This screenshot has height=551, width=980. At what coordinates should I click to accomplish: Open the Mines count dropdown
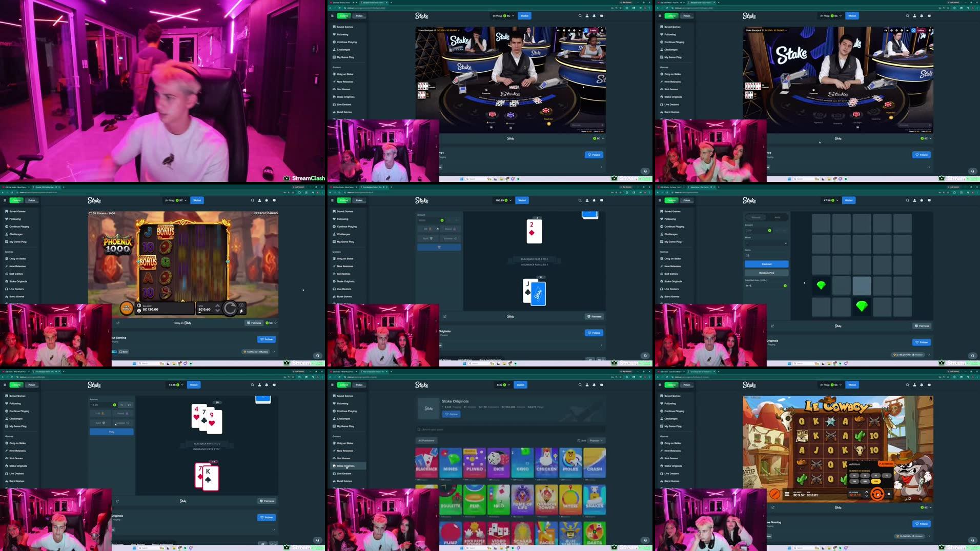click(785, 243)
